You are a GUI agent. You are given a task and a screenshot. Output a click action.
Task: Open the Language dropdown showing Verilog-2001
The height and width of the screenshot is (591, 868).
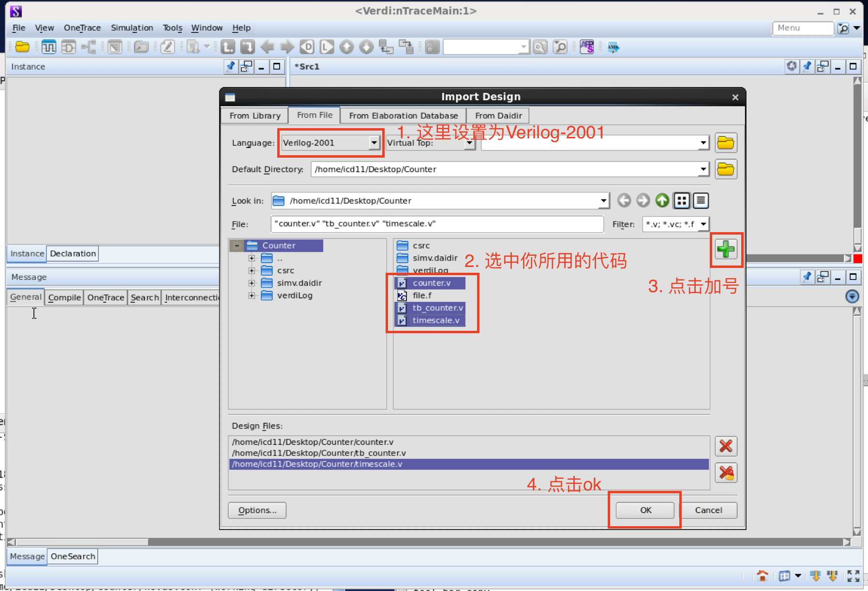point(374,143)
